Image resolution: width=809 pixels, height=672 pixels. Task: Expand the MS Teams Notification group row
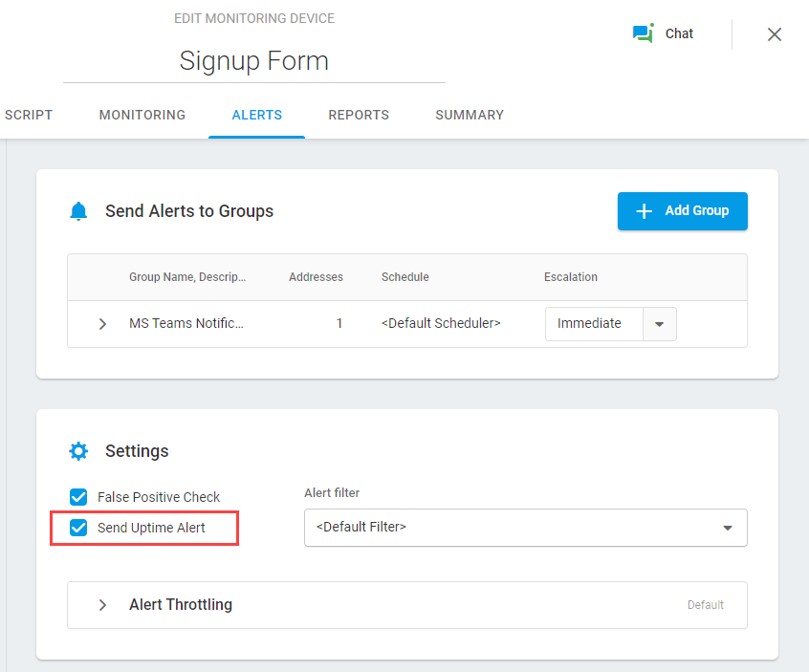(x=102, y=324)
